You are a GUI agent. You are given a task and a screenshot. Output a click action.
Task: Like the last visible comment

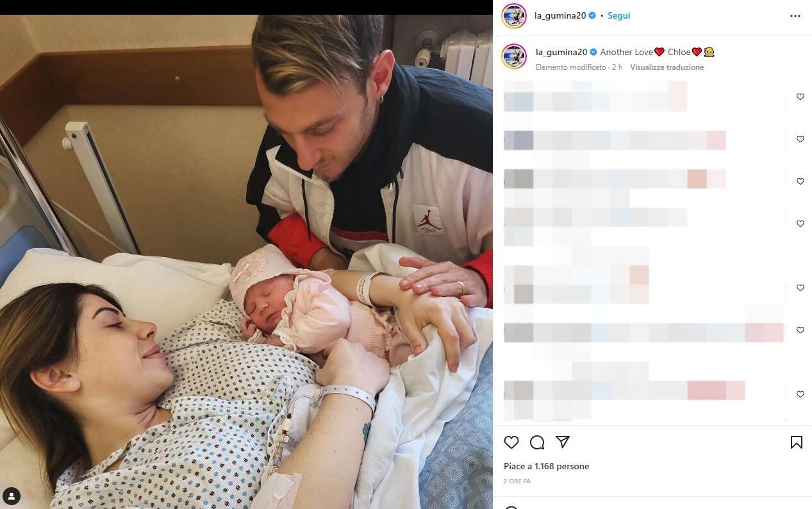[x=800, y=394]
